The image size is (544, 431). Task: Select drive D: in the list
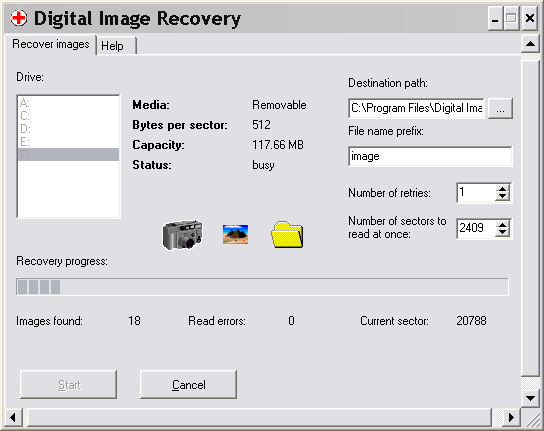(68, 129)
